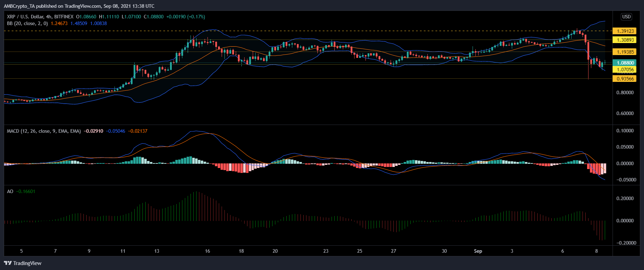Click the Sep date label on time axis
Viewport: 644px width, 270px height.
[478, 251]
